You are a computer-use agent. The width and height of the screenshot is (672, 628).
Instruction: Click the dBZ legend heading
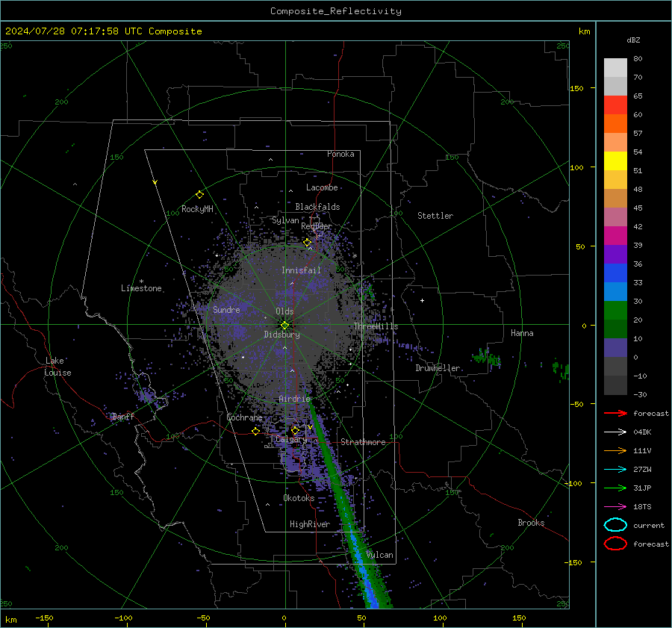click(x=633, y=40)
